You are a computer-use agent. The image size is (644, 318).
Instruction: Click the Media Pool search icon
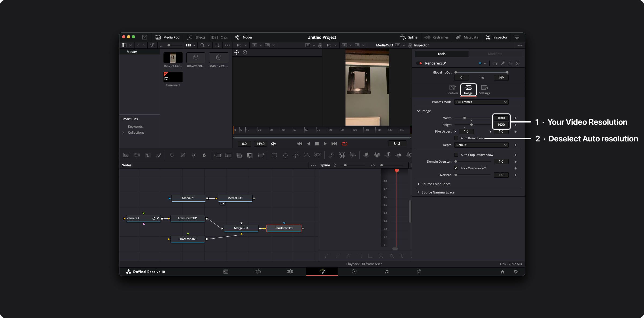[x=202, y=45]
